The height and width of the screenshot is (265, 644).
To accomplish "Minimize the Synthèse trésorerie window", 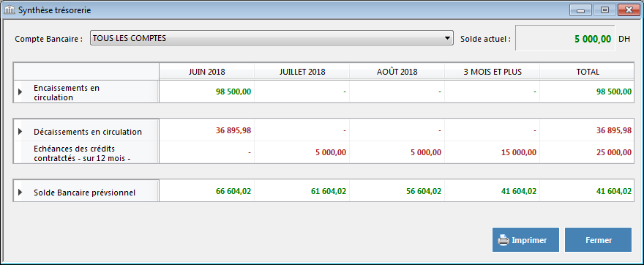I will click(x=581, y=10).
